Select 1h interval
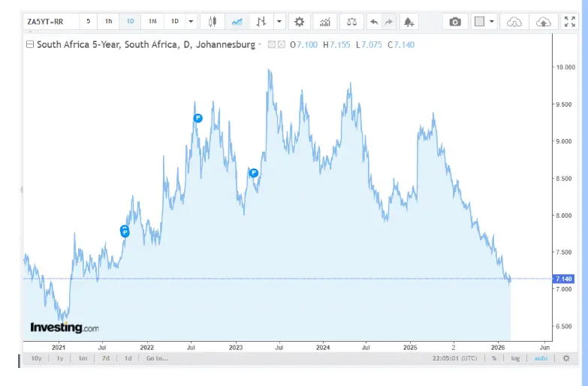 108,21
